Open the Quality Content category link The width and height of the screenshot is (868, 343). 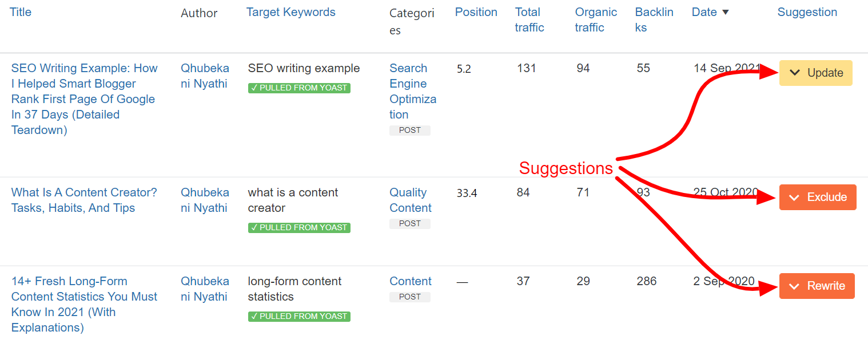[x=411, y=200]
